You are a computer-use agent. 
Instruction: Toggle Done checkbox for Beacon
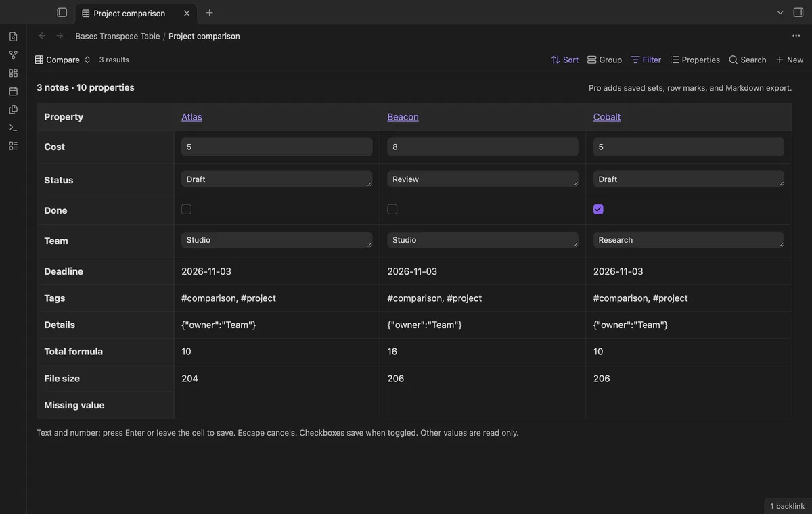(x=392, y=209)
